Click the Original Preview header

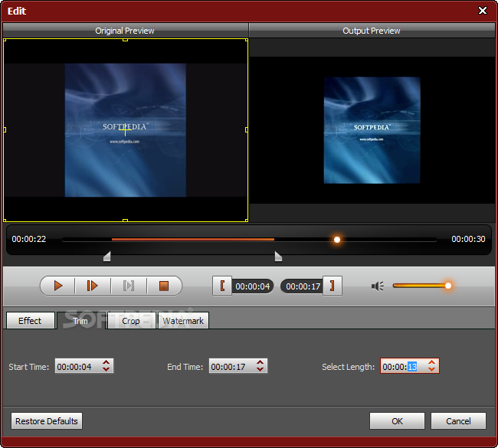click(125, 31)
